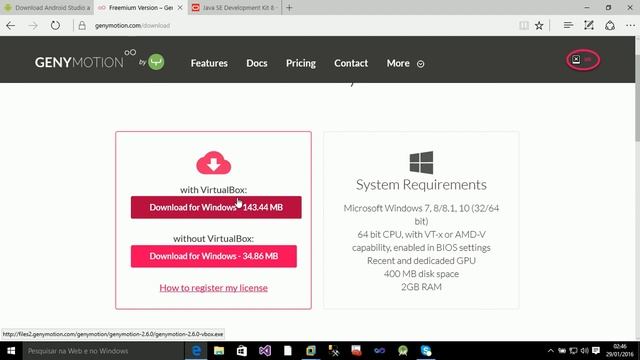Go back to the previous page

point(11,26)
